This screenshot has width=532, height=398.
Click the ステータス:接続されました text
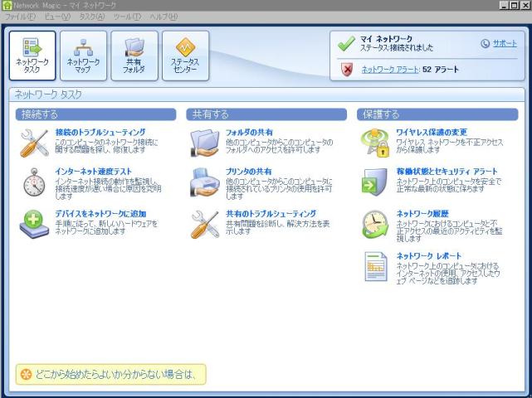(x=397, y=48)
